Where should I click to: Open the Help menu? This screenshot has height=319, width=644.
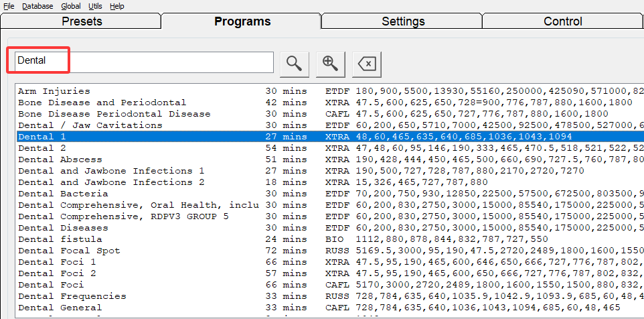tap(117, 6)
